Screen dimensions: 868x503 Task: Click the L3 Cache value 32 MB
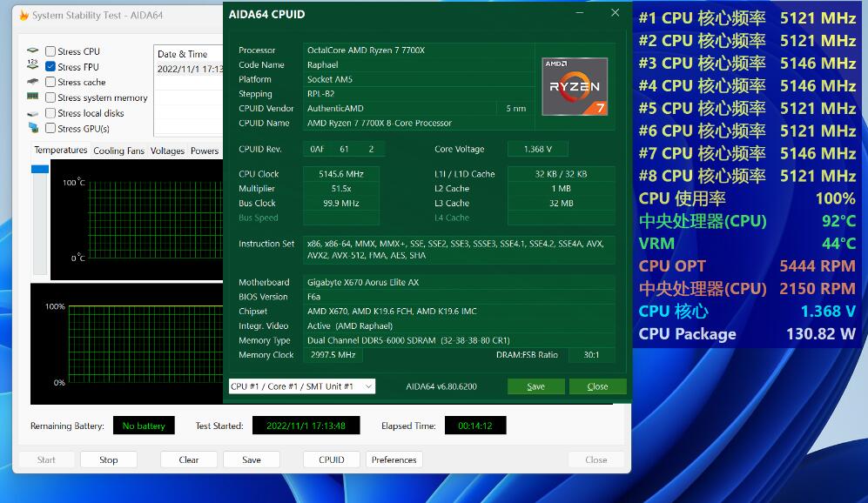561,203
